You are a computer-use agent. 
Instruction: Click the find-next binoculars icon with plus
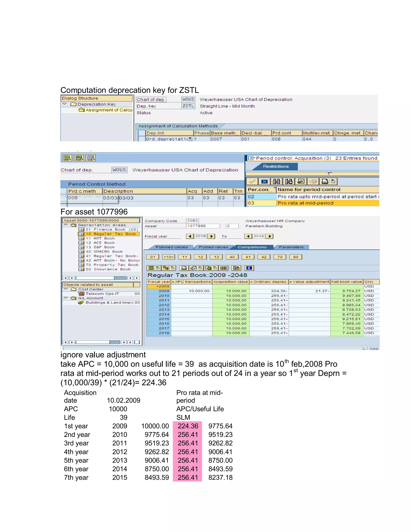click(x=289, y=181)
